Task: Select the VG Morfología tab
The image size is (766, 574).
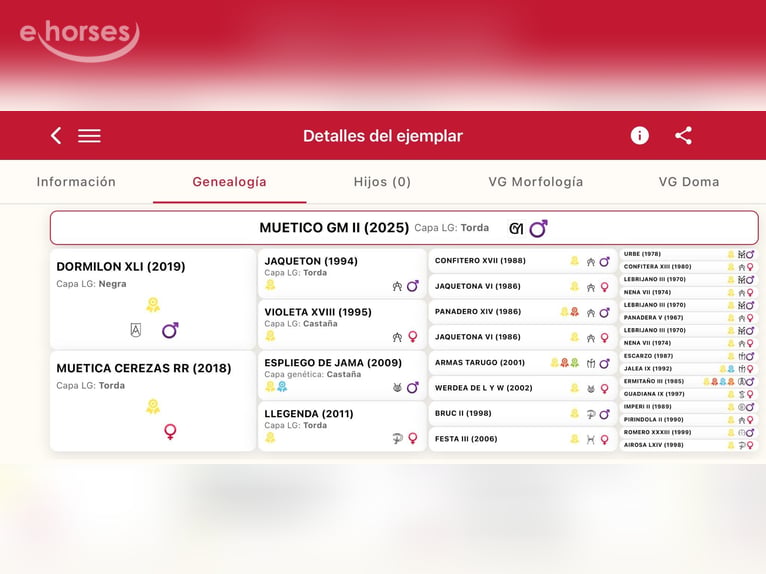Action: pos(535,182)
